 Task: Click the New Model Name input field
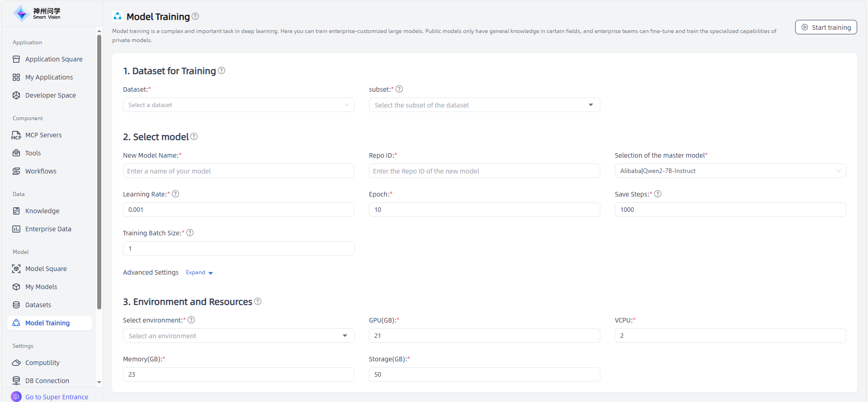point(238,171)
